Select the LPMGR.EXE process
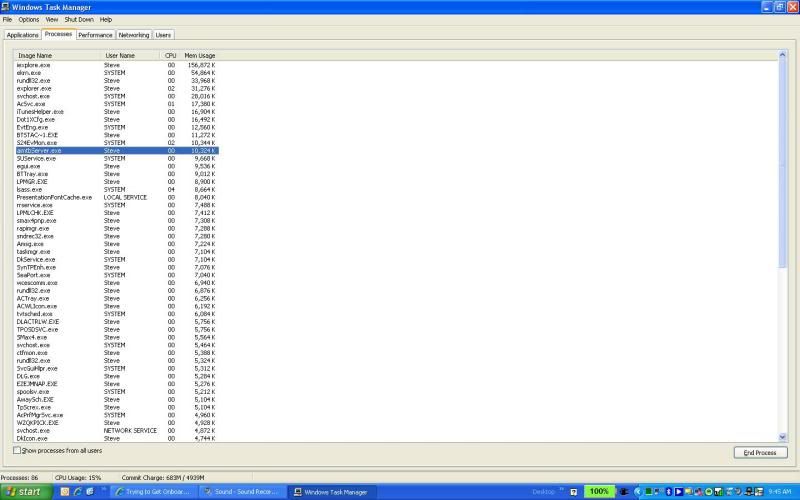 coord(117,182)
